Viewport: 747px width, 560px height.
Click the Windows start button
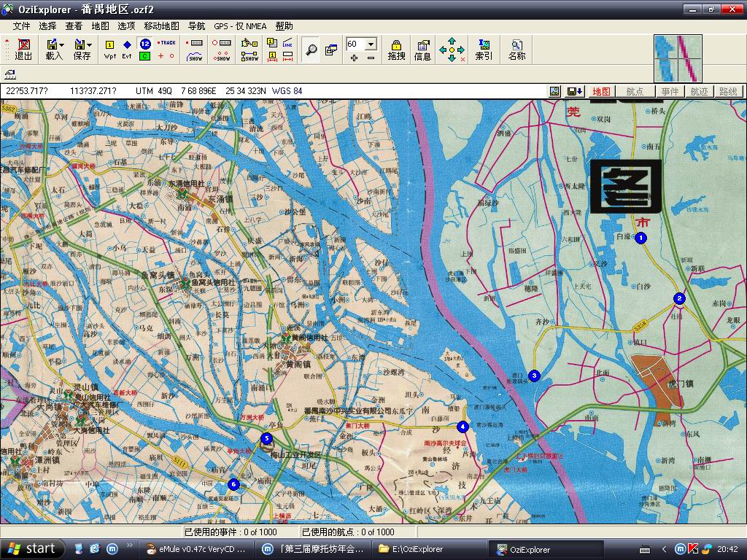click(32, 549)
